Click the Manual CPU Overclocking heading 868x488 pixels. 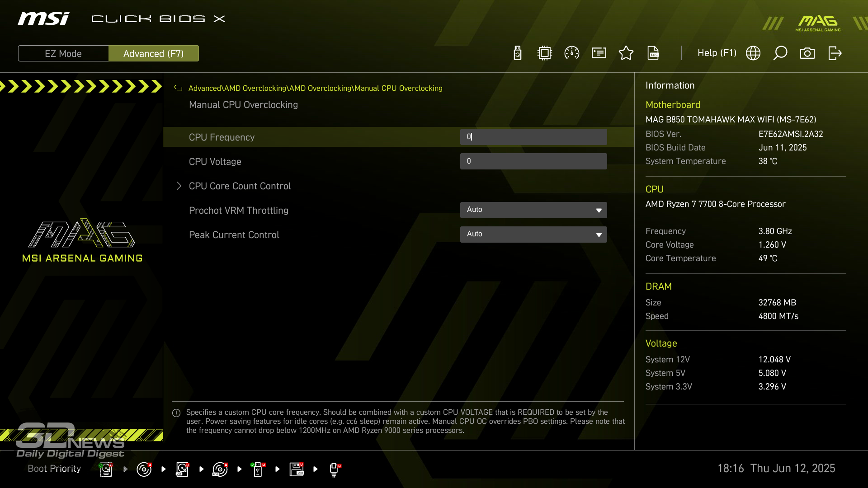click(x=243, y=105)
